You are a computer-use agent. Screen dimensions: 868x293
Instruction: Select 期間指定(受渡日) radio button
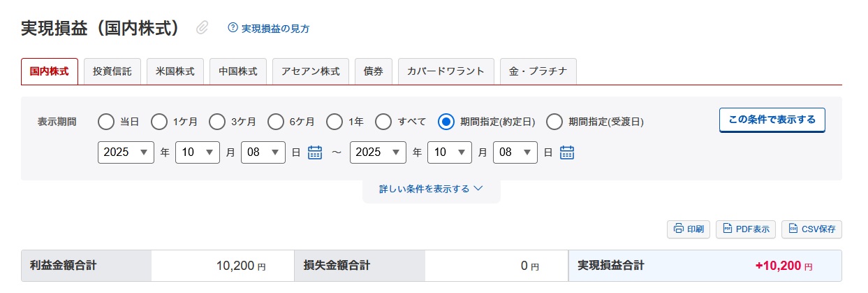coord(554,122)
